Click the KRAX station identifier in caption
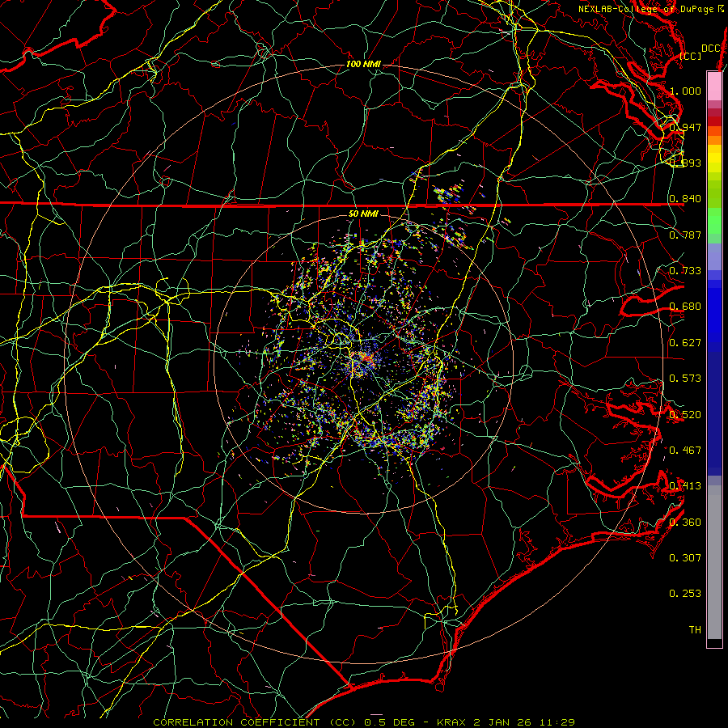 click(453, 722)
